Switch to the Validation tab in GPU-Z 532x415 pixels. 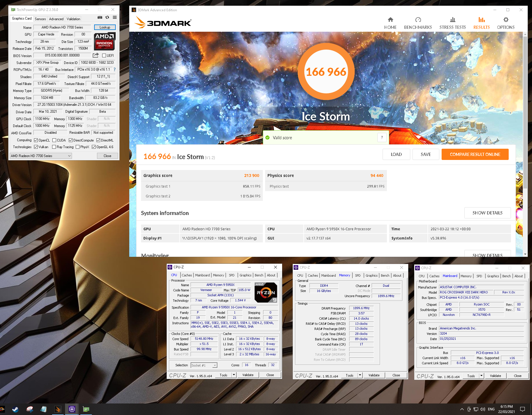(73, 19)
